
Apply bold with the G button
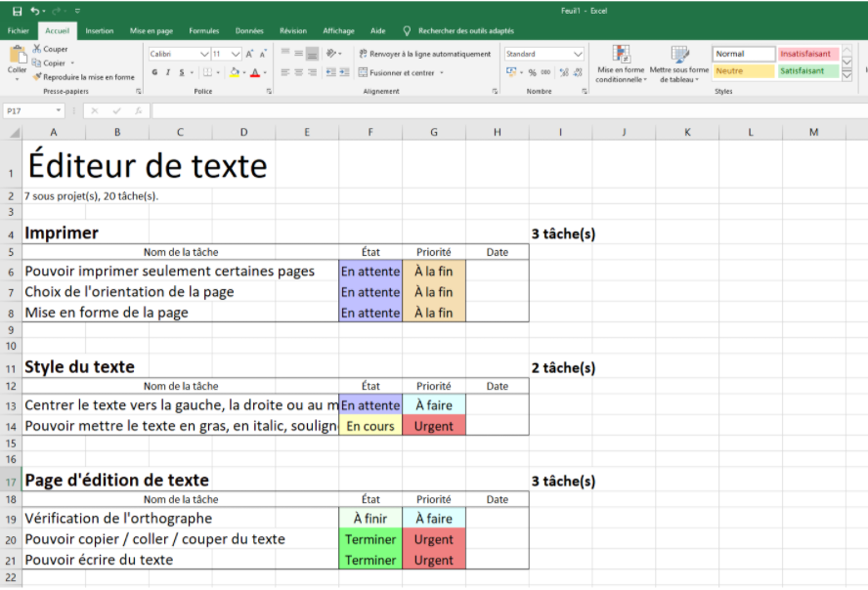(154, 72)
